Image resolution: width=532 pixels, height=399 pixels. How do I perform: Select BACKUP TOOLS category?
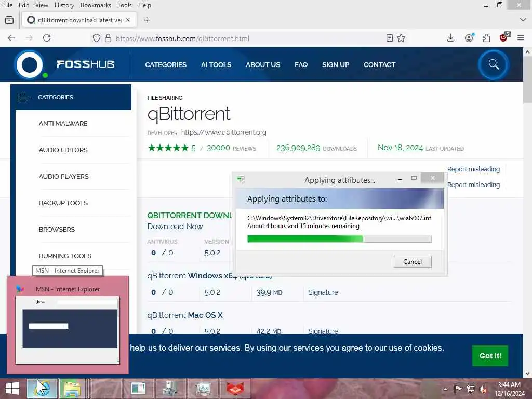tap(63, 203)
